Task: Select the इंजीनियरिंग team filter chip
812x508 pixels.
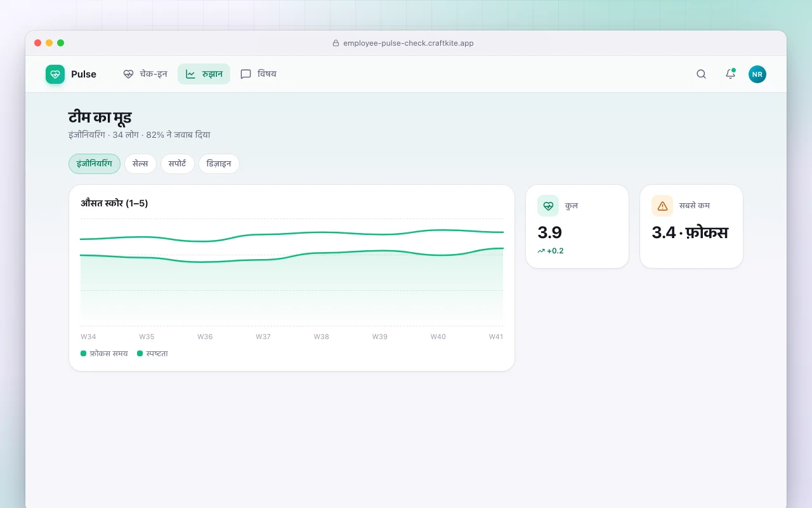Action: (x=95, y=164)
